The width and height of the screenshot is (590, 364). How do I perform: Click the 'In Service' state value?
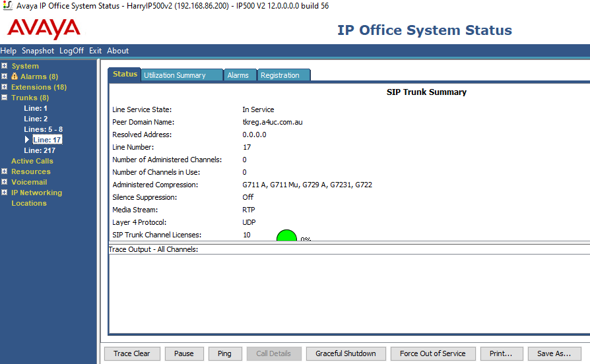pyautogui.click(x=258, y=109)
